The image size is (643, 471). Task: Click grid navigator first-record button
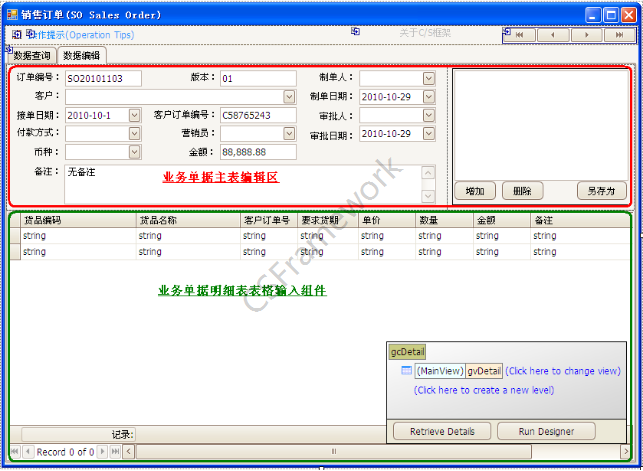(x=15, y=452)
